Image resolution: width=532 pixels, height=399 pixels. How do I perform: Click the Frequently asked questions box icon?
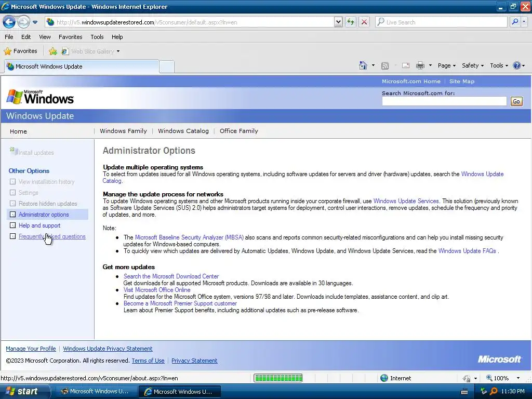12,236
